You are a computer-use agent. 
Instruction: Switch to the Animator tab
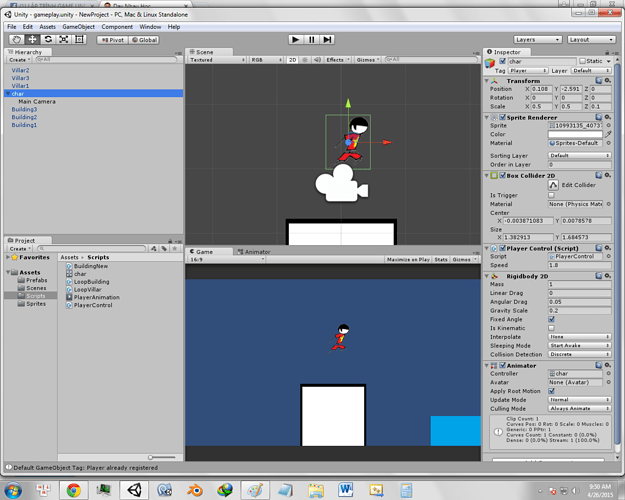pyautogui.click(x=257, y=252)
